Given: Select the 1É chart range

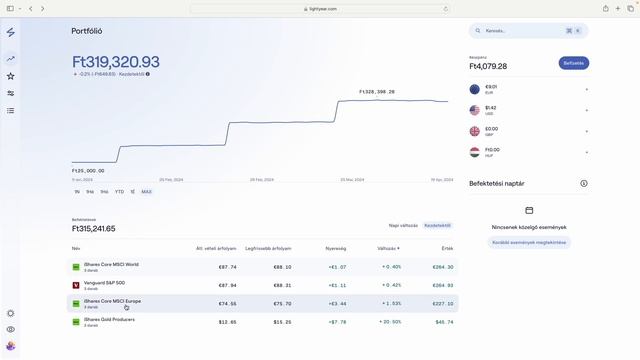Looking at the screenshot, I should point(133,192).
